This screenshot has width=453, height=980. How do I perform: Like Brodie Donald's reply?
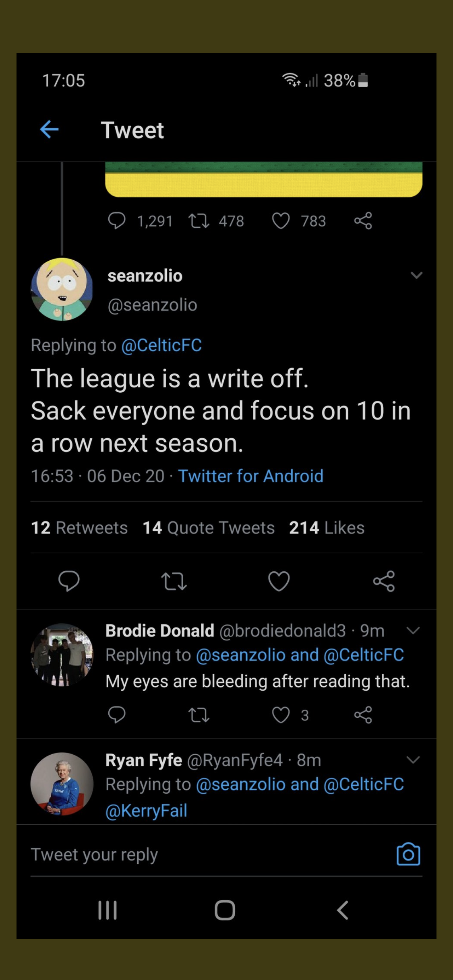click(x=281, y=715)
